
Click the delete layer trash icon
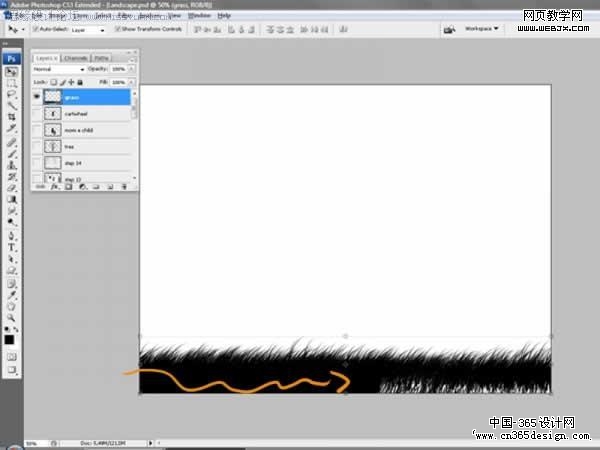[124, 187]
